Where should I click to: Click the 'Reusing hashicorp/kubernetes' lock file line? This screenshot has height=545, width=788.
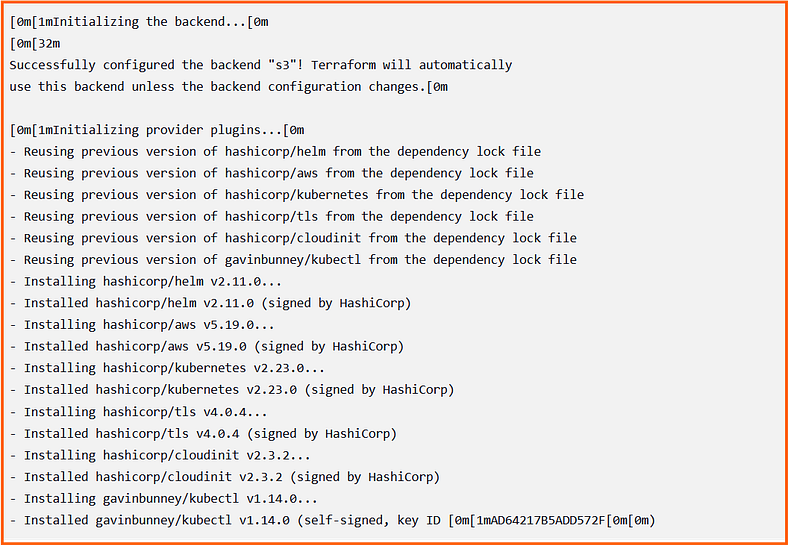point(297,195)
